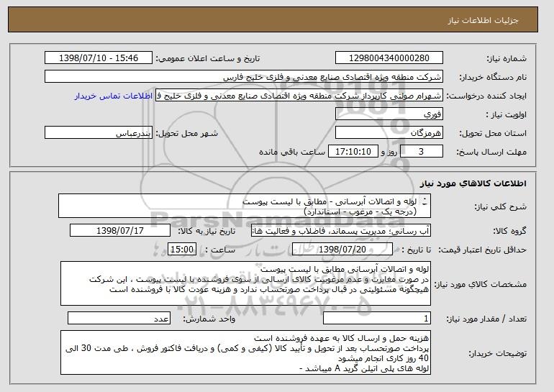Select the announcement date field 1398/07/10 - 15:46
The height and width of the screenshot is (392, 554).
[x=99, y=58]
